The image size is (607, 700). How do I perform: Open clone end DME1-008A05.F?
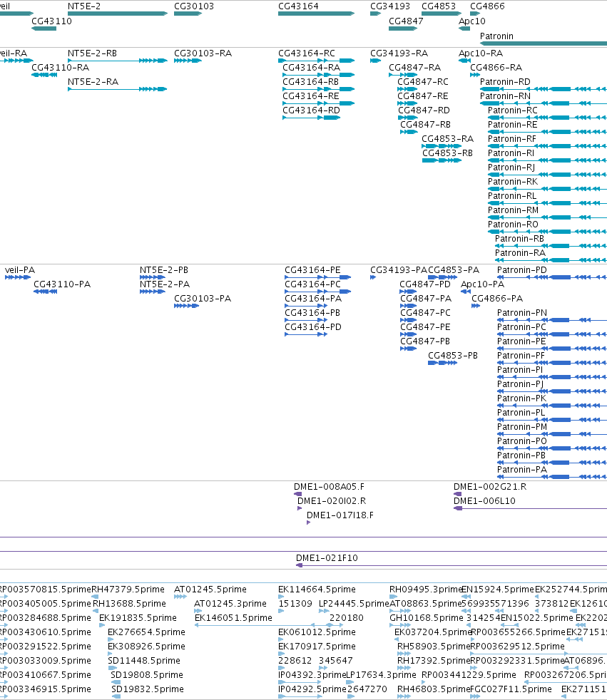[x=298, y=494]
